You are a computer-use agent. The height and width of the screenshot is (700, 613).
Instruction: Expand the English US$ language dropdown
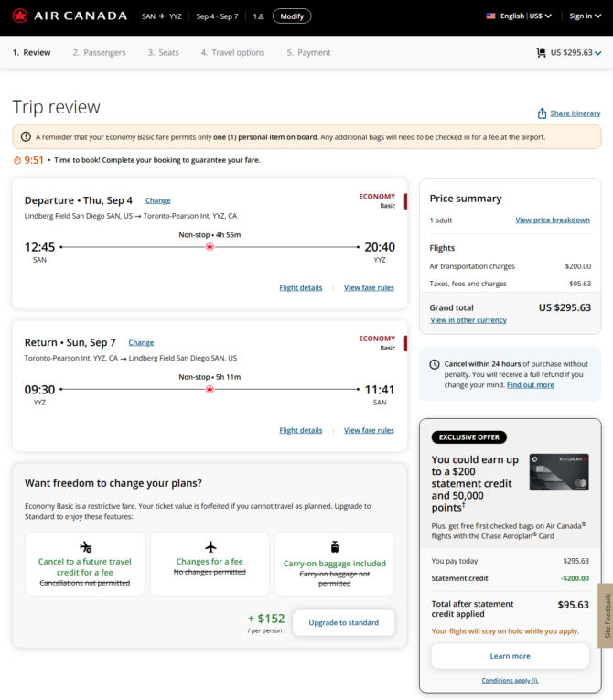[526, 16]
